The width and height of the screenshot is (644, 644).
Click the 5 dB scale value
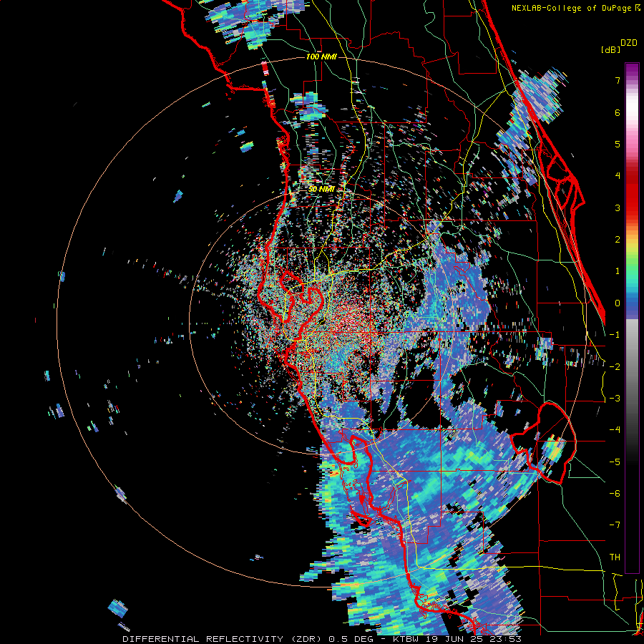coord(618,144)
